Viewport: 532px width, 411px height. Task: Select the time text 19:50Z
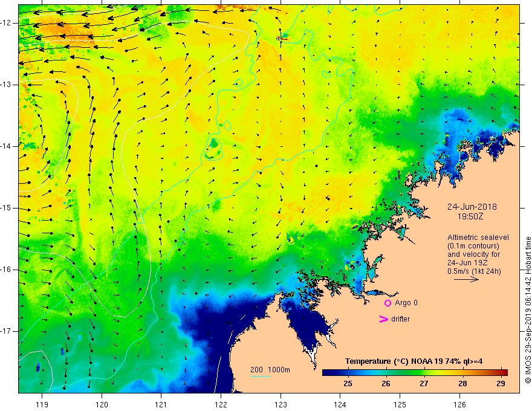470,216
